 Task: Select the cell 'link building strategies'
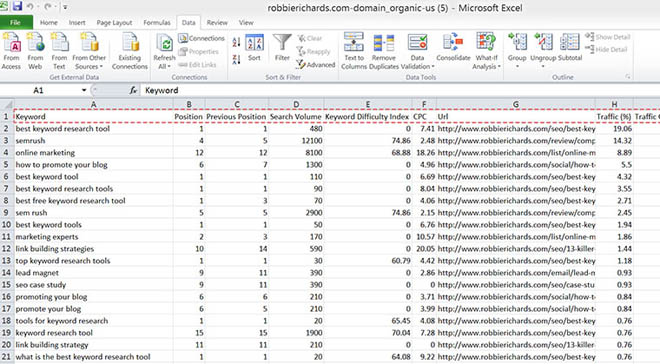point(93,249)
